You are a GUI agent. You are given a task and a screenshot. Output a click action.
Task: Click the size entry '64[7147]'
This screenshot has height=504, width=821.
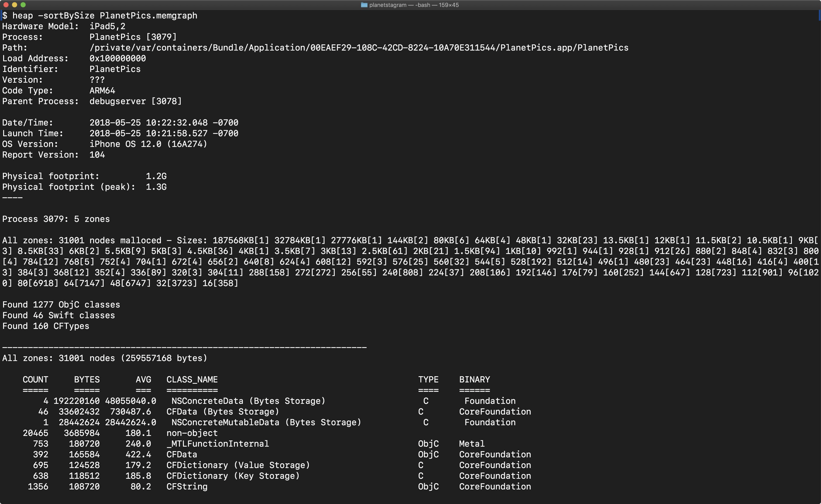84,283
